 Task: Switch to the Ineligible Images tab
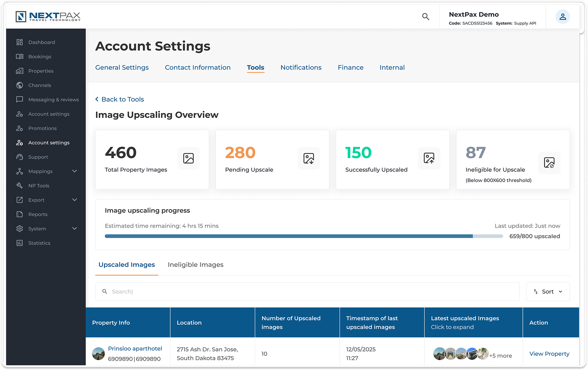(196, 265)
